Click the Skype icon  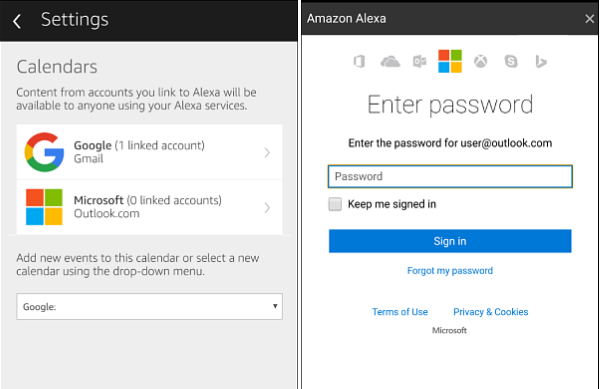click(511, 61)
